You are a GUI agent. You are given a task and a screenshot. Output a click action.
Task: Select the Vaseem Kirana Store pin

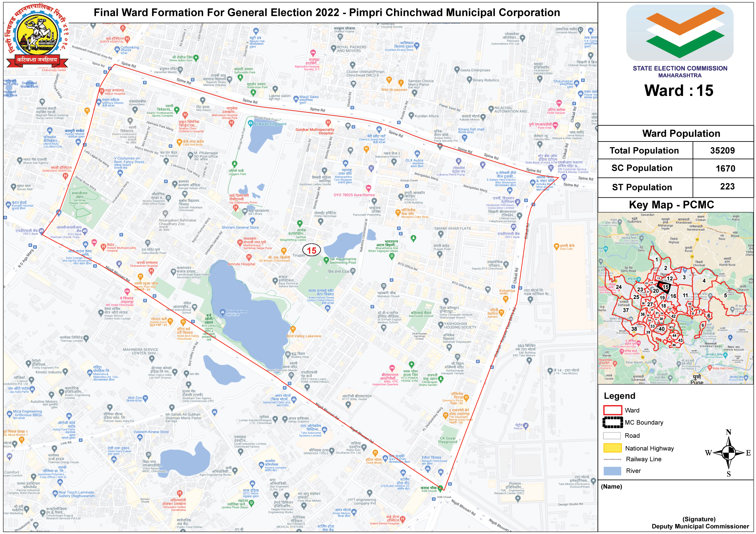[140, 438]
